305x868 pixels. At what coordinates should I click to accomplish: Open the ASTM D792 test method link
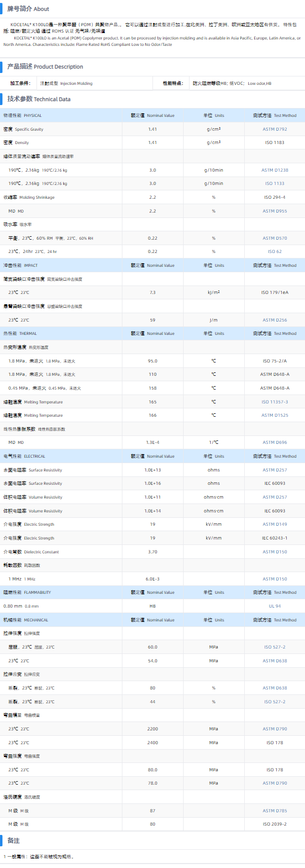274,129
